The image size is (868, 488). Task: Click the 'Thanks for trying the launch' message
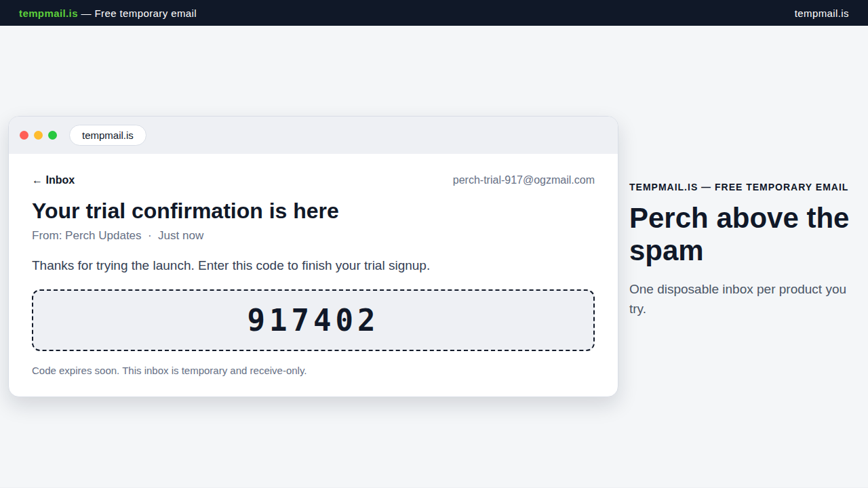pos(231,266)
